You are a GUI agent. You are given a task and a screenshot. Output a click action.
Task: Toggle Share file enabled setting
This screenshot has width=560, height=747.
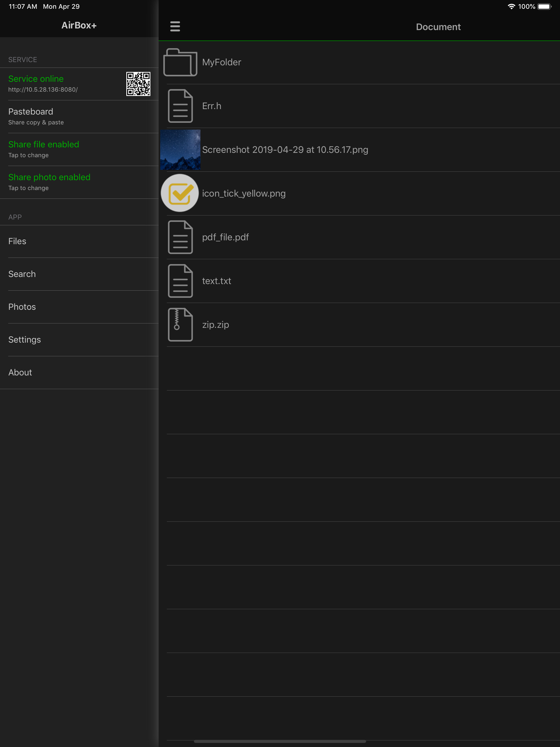(x=43, y=145)
